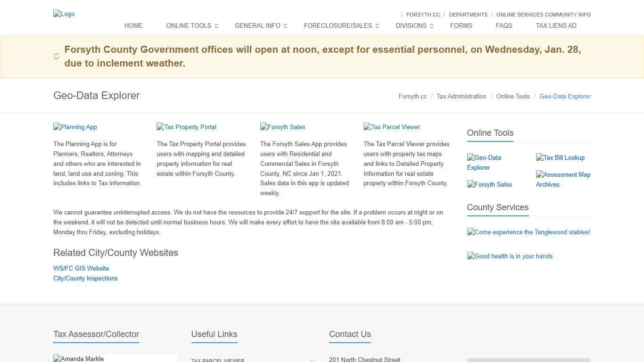The image size is (644, 362).
Task: Expand the FORECLOSURE/SALES dropdown
Action: click(338, 25)
